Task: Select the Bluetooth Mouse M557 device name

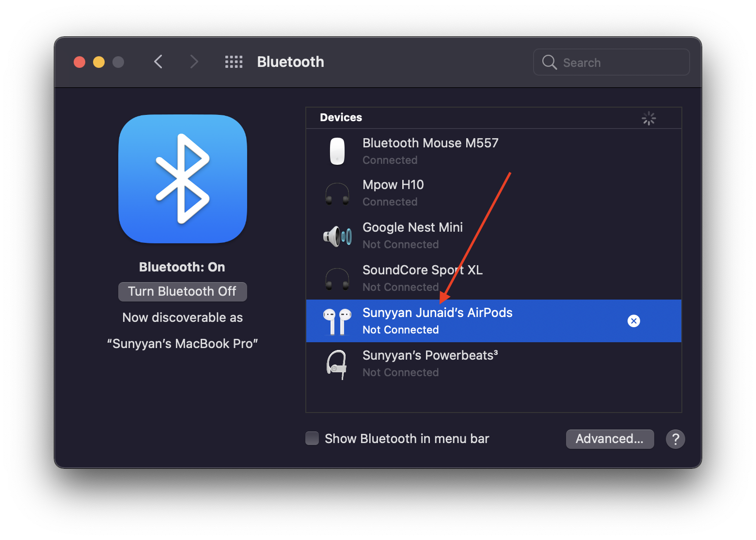Action: pyautogui.click(x=430, y=143)
